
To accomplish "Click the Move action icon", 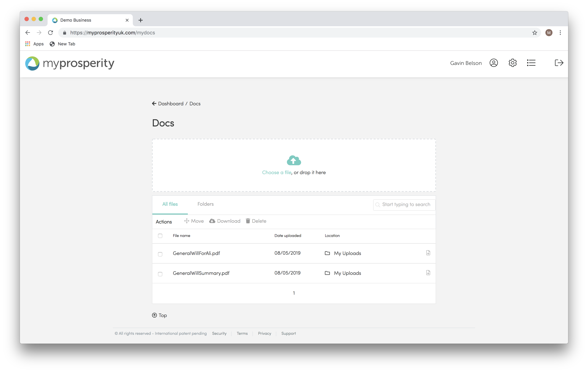I will tap(187, 221).
